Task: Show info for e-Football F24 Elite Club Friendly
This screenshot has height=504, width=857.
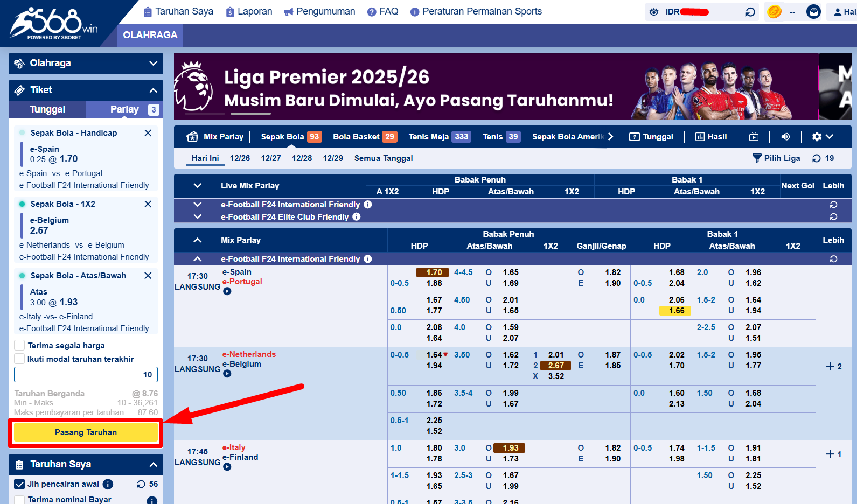Action: click(357, 217)
